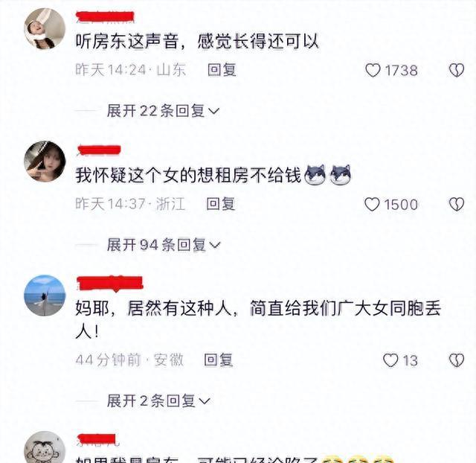476x463 pixels.
Task: Dislike the Zhejiang comment via broken heart
Action: 457,204
